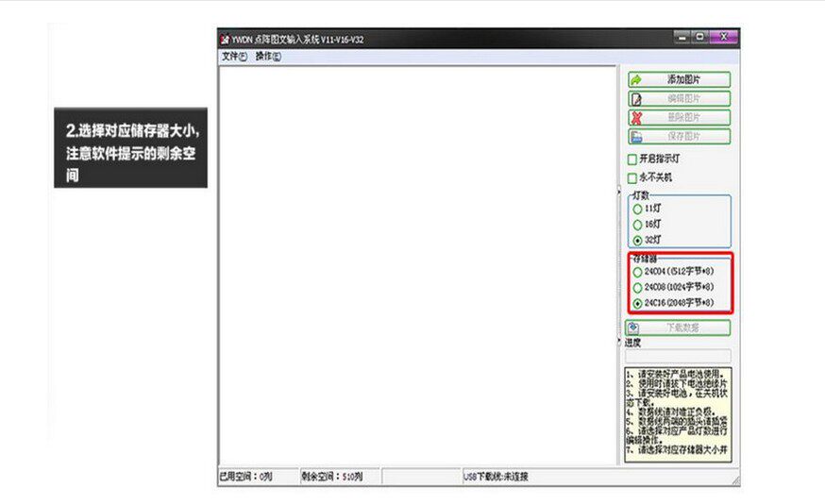Click inside the blank image canvas area
The image size is (825, 504).
pyautogui.click(x=417, y=265)
